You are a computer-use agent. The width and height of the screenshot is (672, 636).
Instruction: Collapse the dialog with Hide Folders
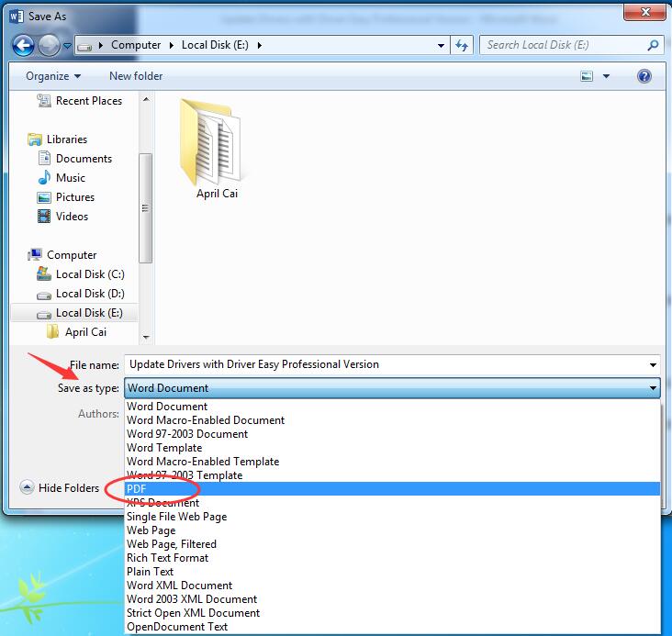[x=60, y=488]
